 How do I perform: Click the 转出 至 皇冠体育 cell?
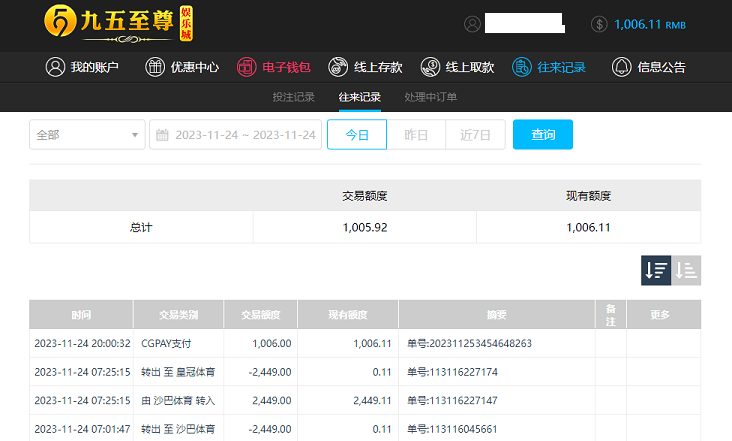tap(178, 372)
